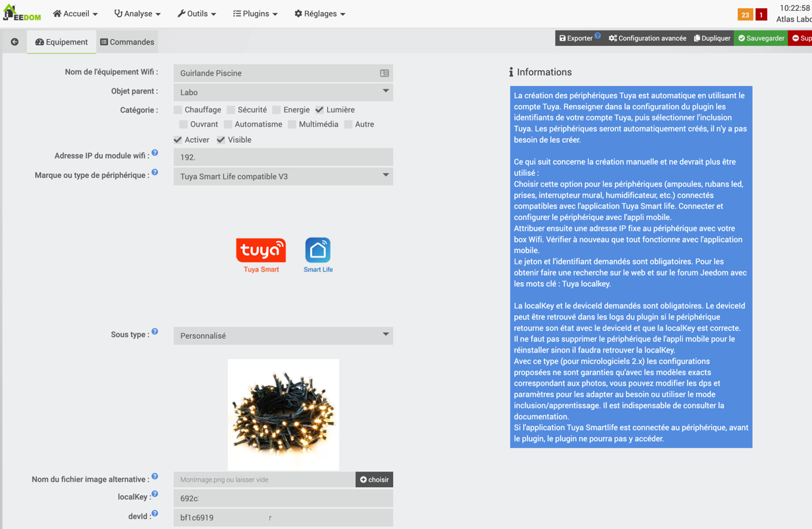Viewport: 812px width, 529px height.
Task: Open the Objet parent dropdown
Action: tap(283, 92)
